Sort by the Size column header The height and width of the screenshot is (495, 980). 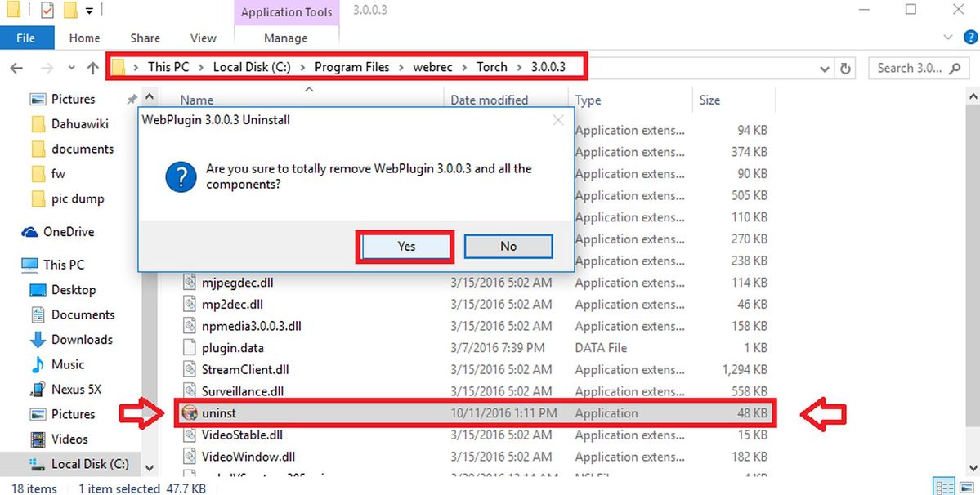pyautogui.click(x=709, y=100)
